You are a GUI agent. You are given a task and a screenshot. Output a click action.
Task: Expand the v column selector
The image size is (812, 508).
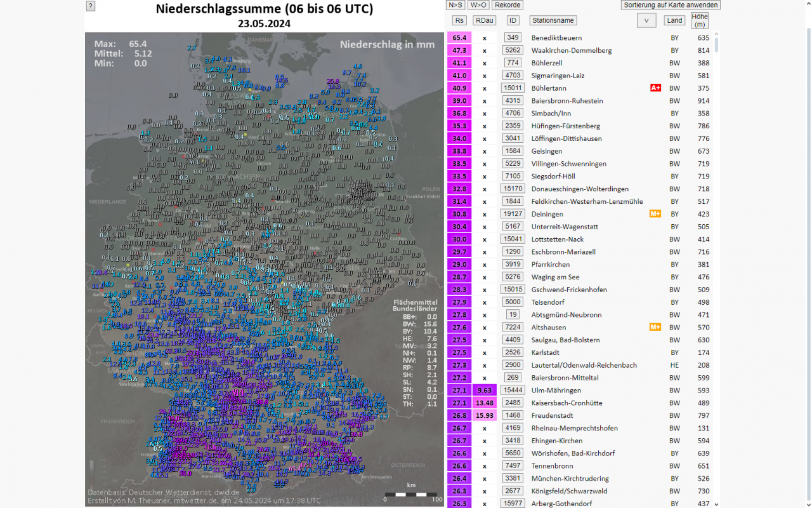pyautogui.click(x=646, y=20)
